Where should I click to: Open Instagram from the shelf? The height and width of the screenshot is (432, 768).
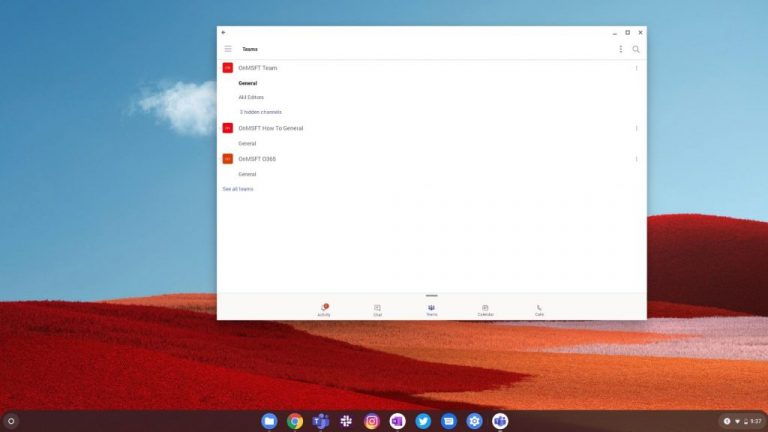[372, 421]
